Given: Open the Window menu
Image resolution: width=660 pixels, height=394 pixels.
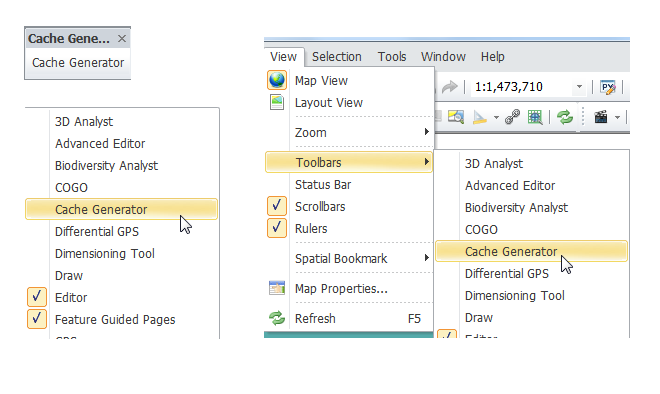Looking at the screenshot, I should pos(443,56).
